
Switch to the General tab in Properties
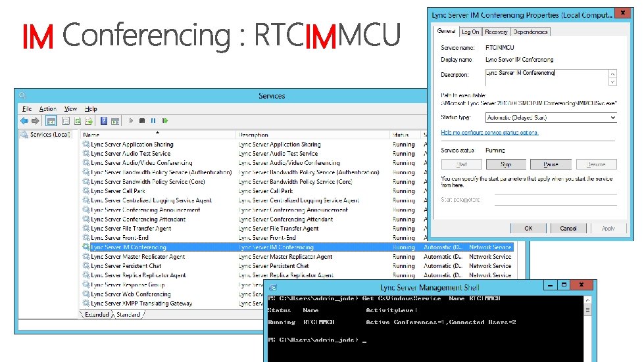(x=446, y=31)
